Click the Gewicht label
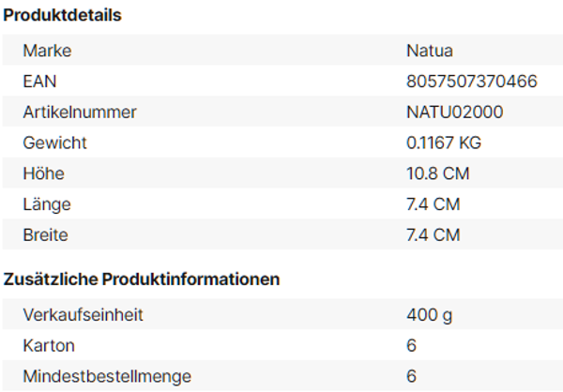 tap(54, 143)
